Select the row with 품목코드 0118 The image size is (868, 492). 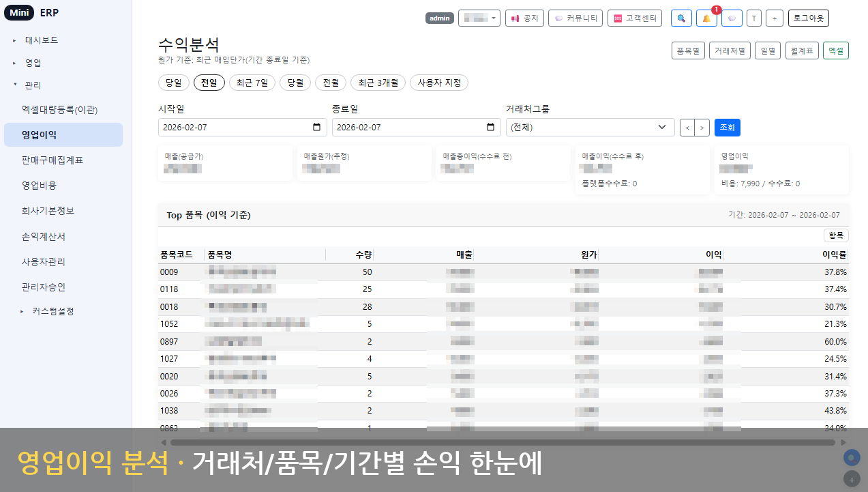[503, 289]
